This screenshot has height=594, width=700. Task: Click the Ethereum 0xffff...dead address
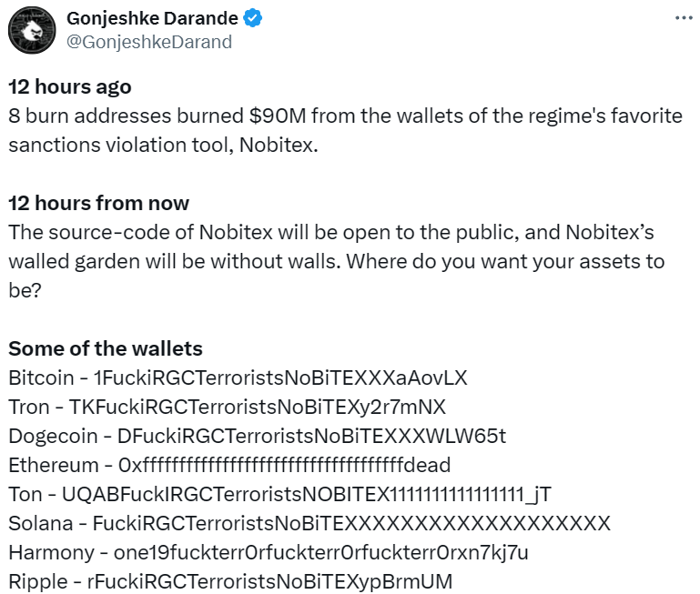coord(284,465)
